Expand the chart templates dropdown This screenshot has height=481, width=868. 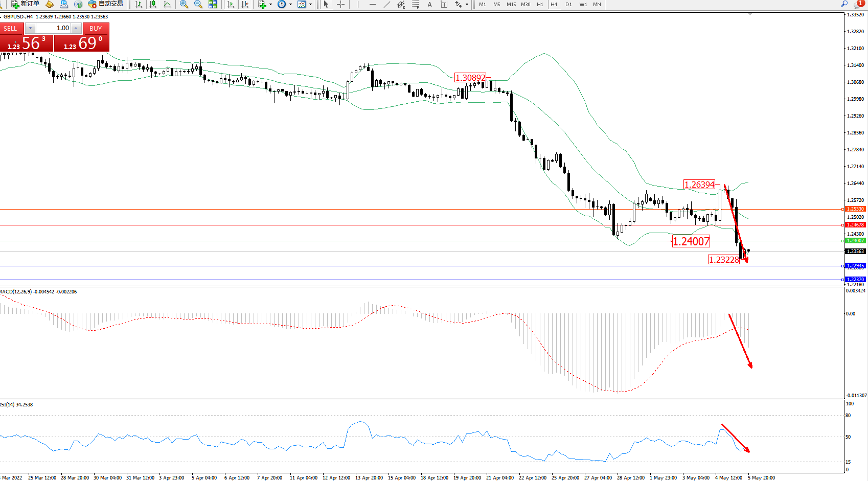coord(310,4)
